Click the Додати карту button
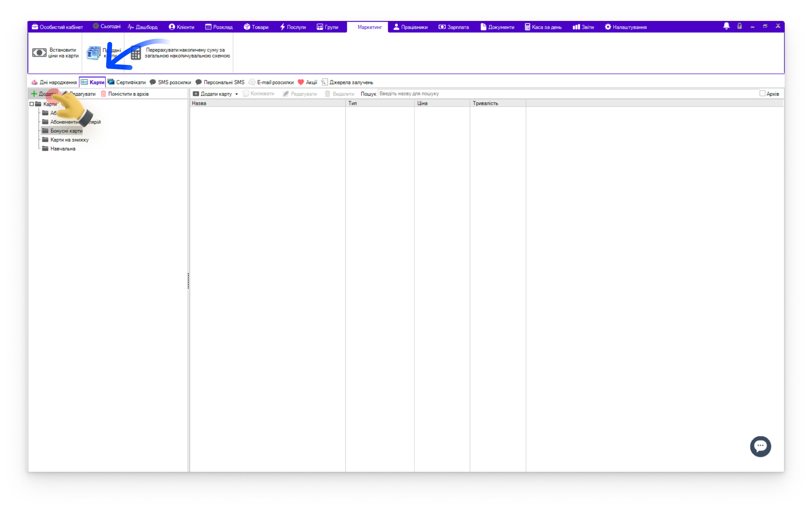This screenshot has width=812, height=508. [x=213, y=94]
